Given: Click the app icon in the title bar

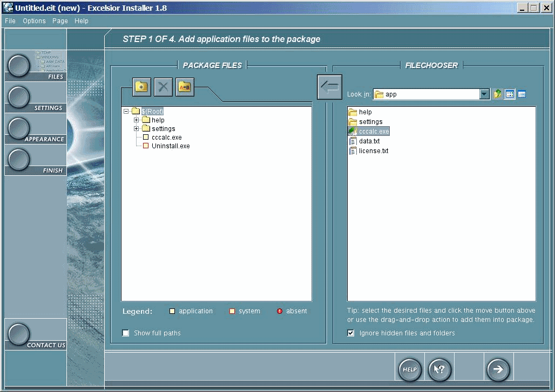Looking at the screenshot, I should click(8, 8).
